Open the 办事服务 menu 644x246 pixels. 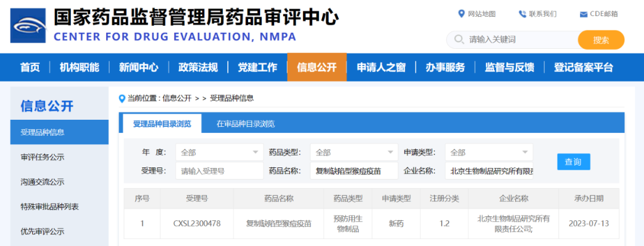(445, 67)
